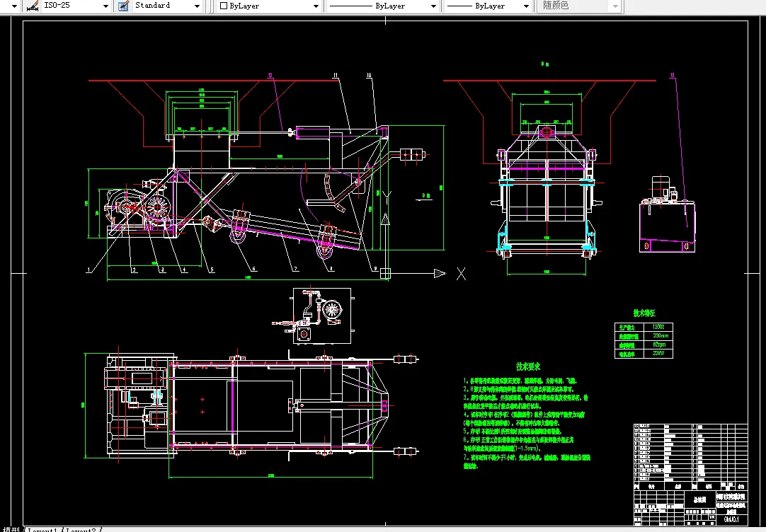Viewport: 766px width, 532px height.
Task: Switch to the Layout2 tab
Action: (x=81, y=530)
